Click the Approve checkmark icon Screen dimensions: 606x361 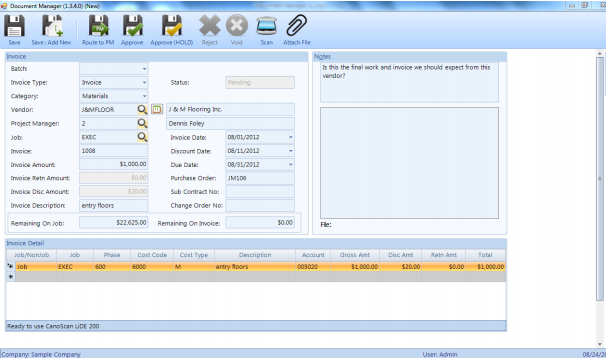tap(133, 26)
